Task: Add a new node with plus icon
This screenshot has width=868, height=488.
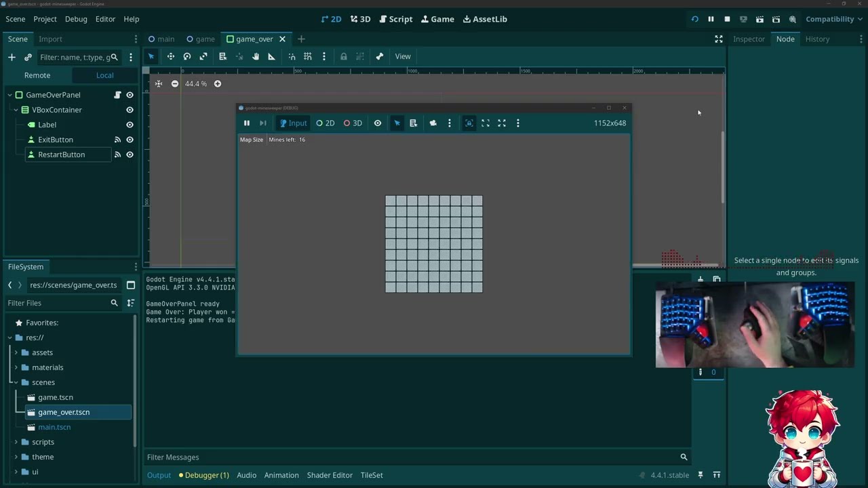Action: (12, 57)
